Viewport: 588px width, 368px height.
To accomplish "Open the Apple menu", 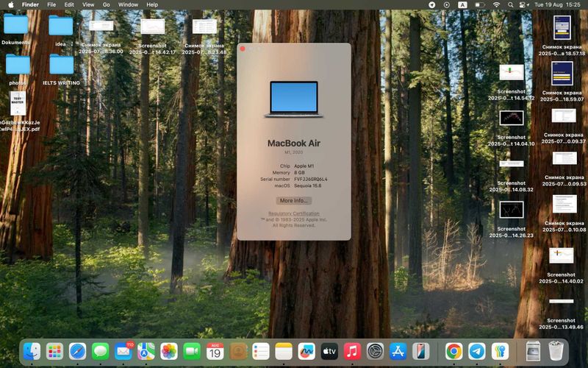I will (11, 4).
